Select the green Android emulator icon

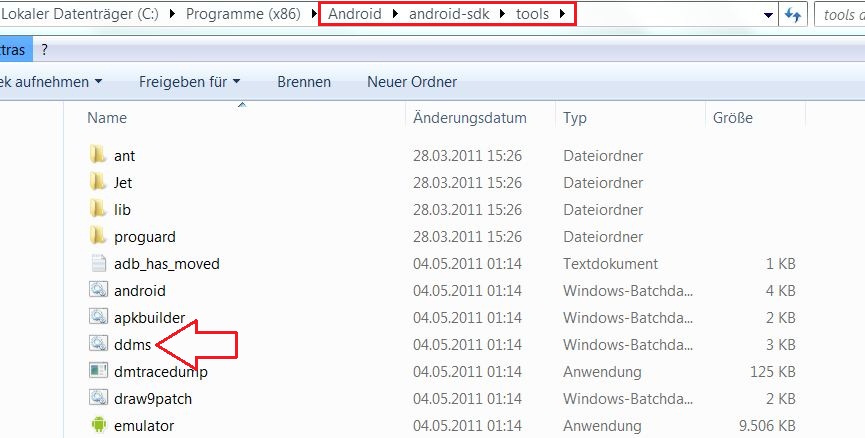click(x=98, y=425)
